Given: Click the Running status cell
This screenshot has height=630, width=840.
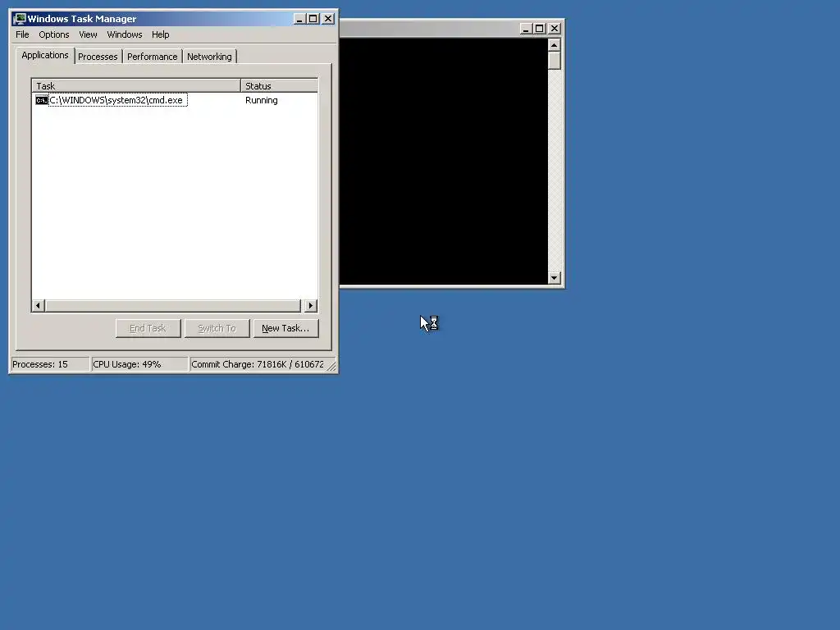Looking at the screenshot, I should point(262,100).
